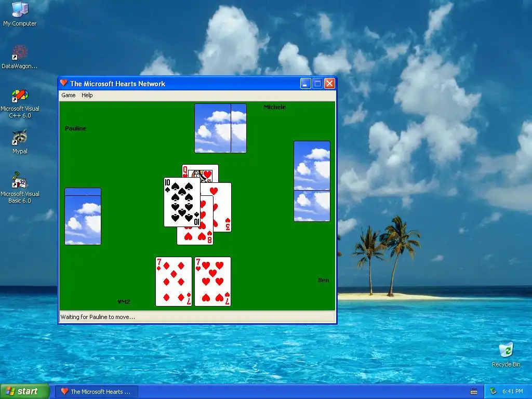Viewport: 532px width, 399px height.
Task: Open the My Computer desktop icon
Action: pos(20,14)
